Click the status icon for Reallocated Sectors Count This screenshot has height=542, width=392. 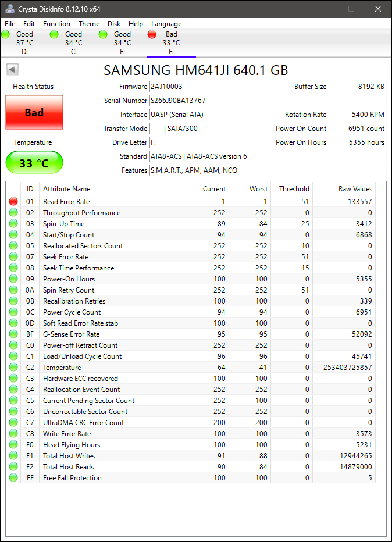click(13, 245)
